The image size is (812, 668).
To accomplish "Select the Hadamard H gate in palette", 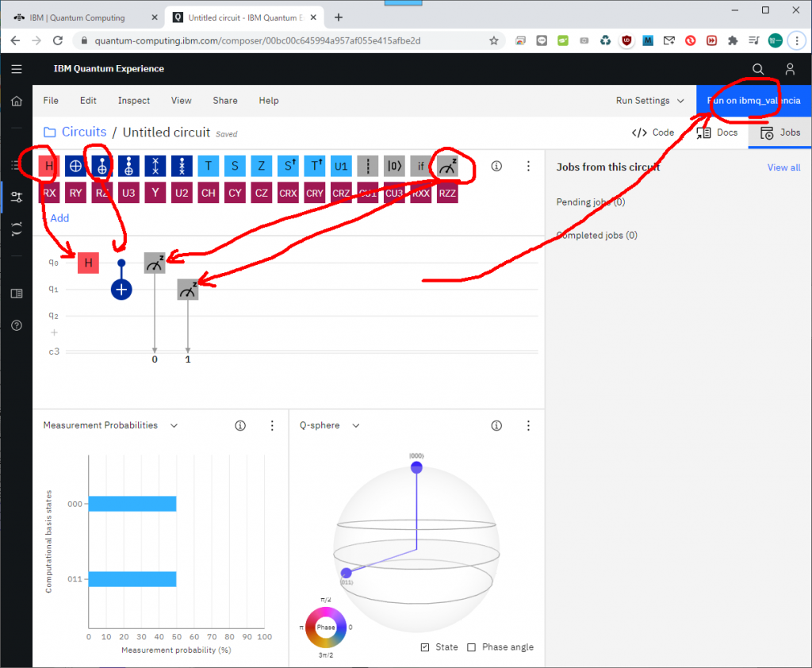I will pyautogui.click(x=49, y=166).
